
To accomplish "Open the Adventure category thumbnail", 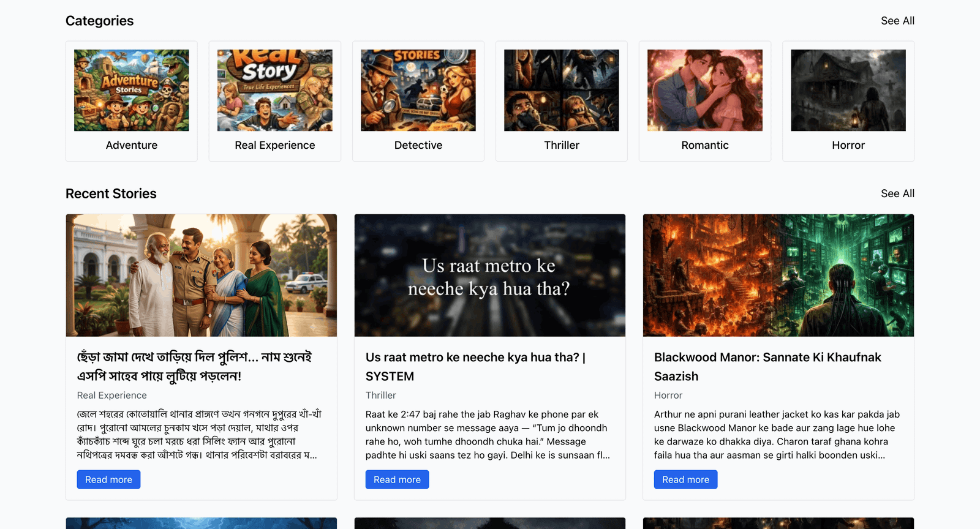I will click(132, 90).
